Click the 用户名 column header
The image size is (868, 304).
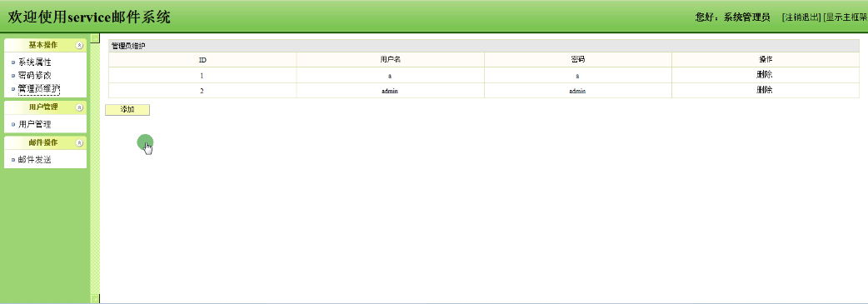[x=391, y=59]
